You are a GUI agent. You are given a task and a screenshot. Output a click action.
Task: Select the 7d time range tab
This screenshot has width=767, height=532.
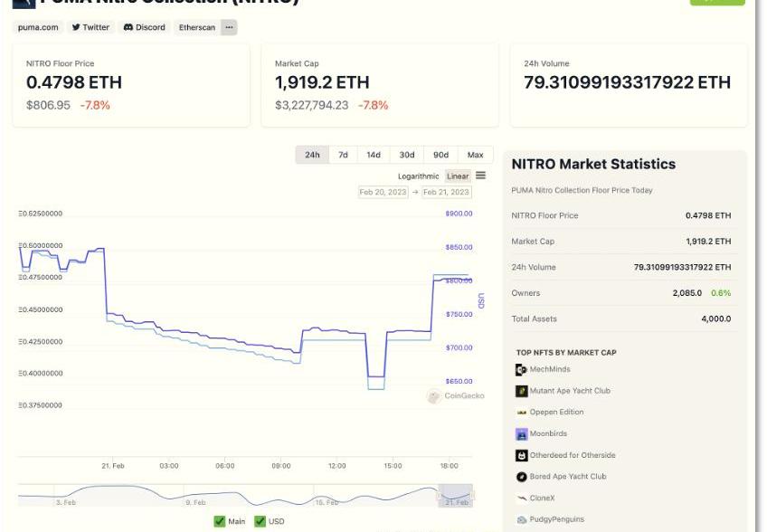343,155
